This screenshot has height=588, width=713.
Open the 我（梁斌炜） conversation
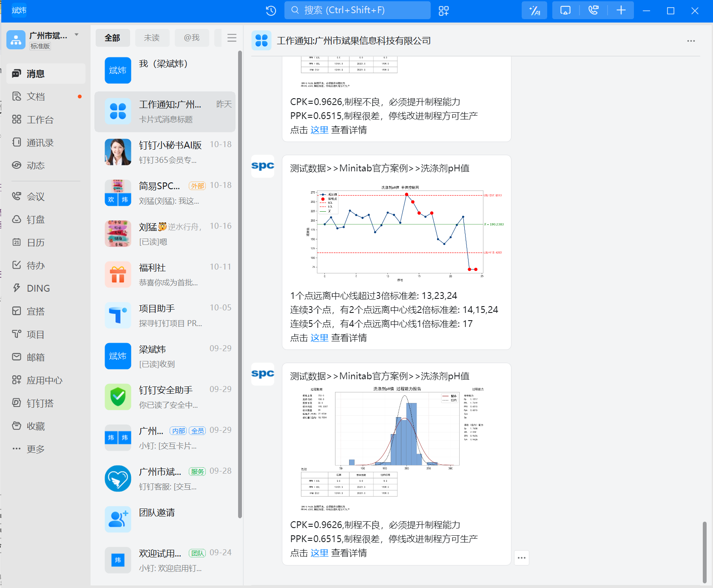point(165,71)
